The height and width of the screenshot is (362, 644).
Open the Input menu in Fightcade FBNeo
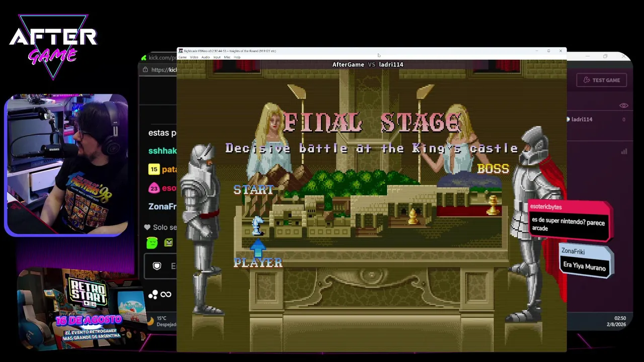pyautogui.click(x=217, y=57)
